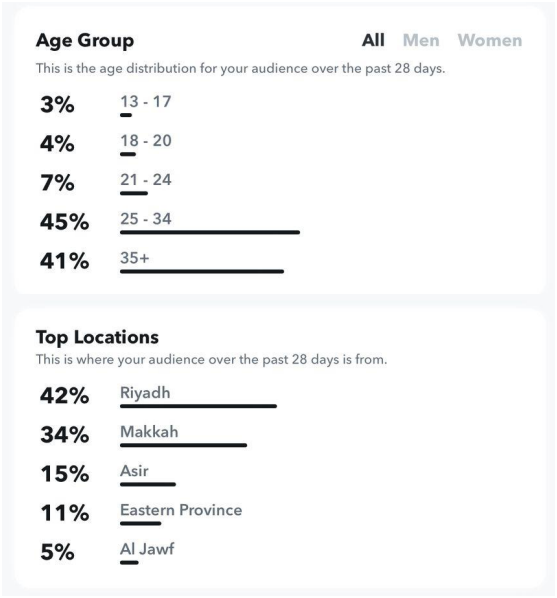This screenshot has height=598, width=557.
Task: Click the Top Locations heading
Action: (x=97, y=338)
